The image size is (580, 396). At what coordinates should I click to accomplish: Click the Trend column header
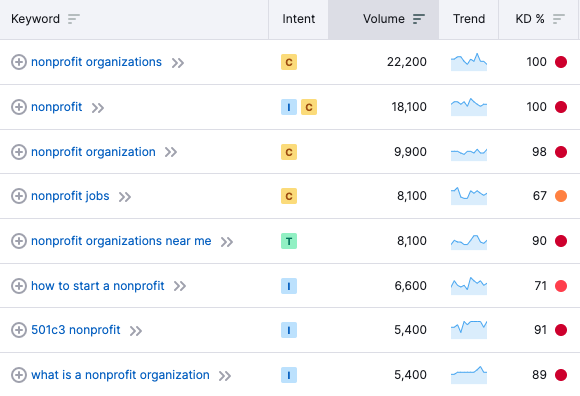pyautogui.click(x=469, y=19)
